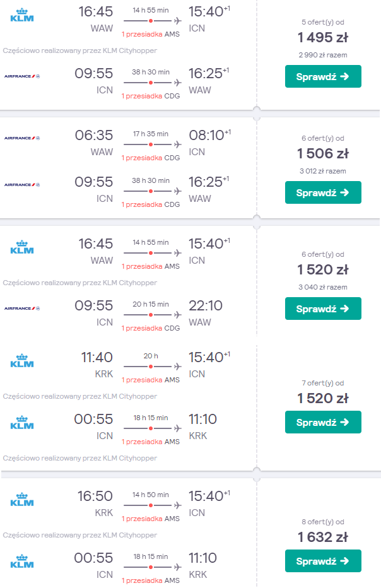Select the 16:50 KRK departure time
This screenshot has height=588, width=381.
[x=94, y=497]
